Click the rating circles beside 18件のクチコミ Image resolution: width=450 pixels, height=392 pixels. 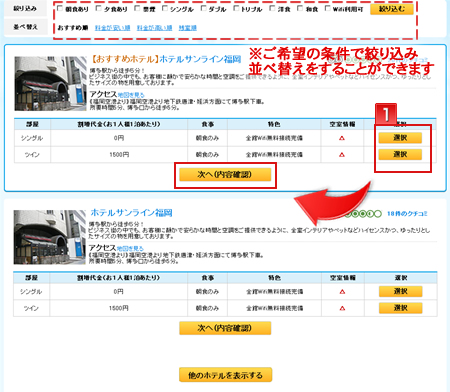coord(363,214)
